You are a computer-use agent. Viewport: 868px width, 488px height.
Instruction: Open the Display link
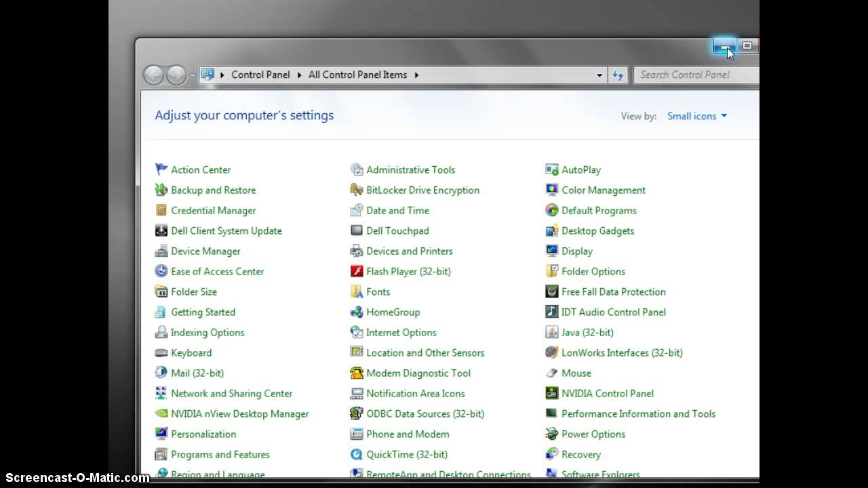(577, 251)
